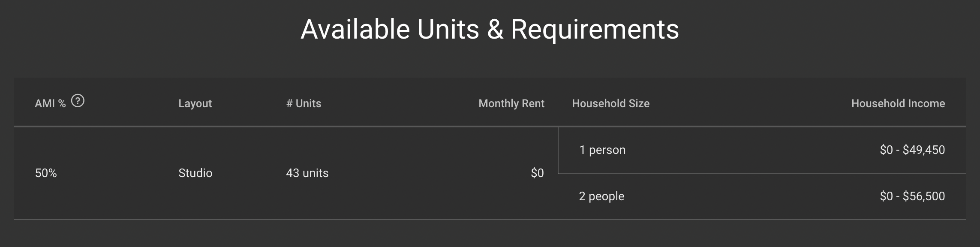The height and width of the screenshot is (247, 980).
Task: Click the word Requirements in the title
Action: 595,29
